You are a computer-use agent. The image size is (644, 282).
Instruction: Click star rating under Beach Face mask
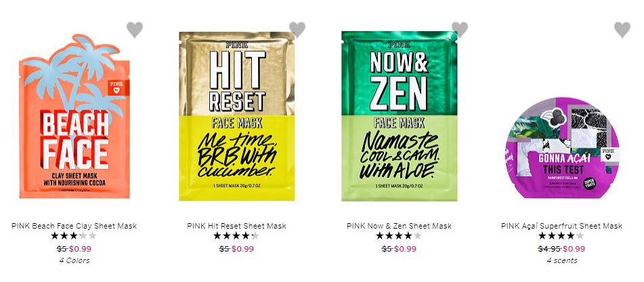tap(74, 236)
